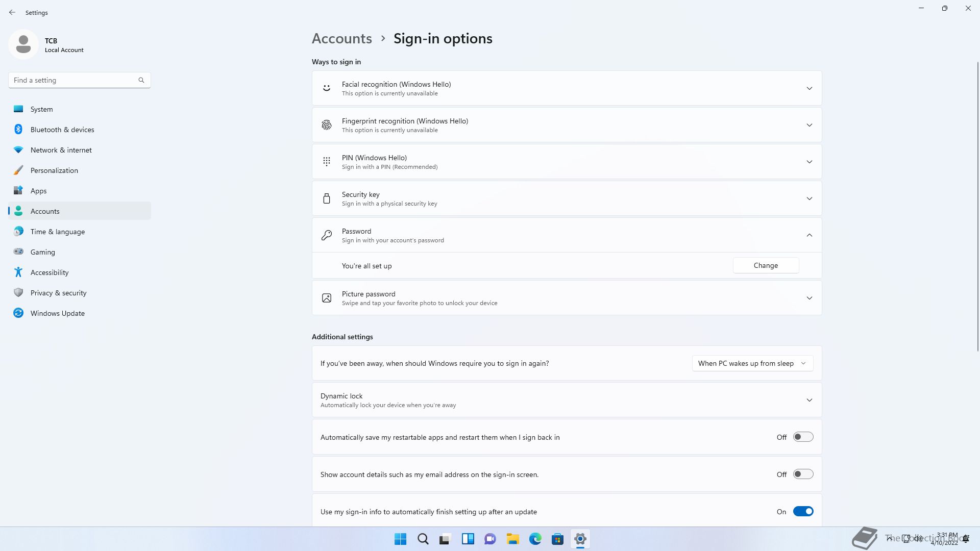The width and height of the screenshot is (980, 551).
Task: Open taskbar Search
Action: click(x=423, y=539)
